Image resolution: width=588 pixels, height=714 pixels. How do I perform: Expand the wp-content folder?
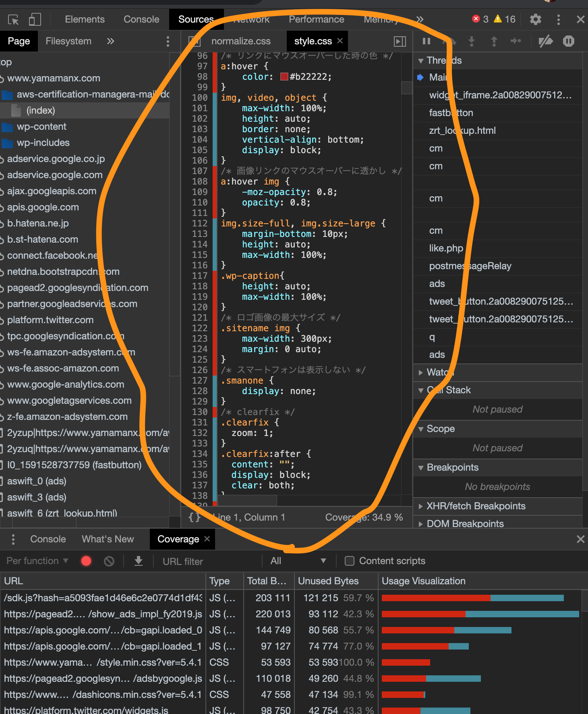pos(85,127)
